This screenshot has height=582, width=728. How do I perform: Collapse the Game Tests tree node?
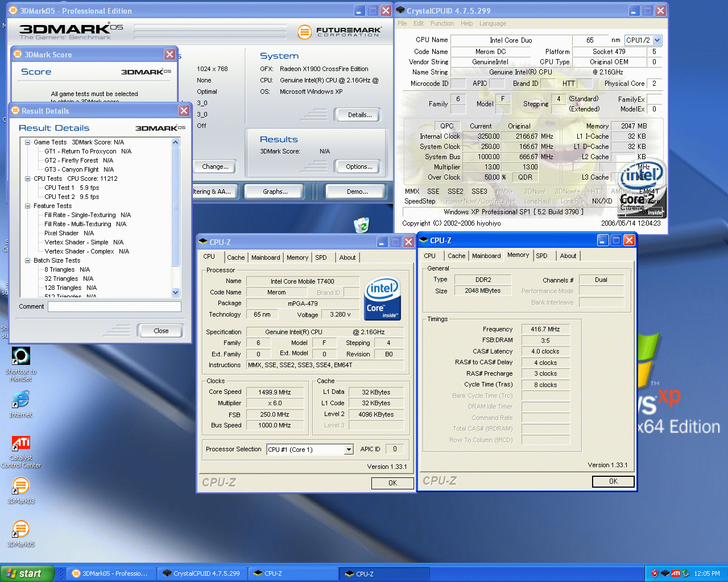(27, 142)
